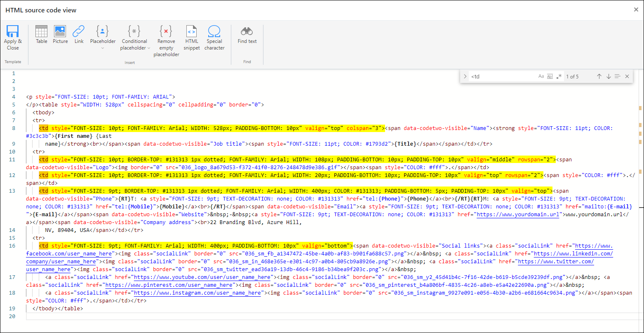This screenshot has width=644, height=333.
Task: Insert an HTML snippet
Action: click(x=192, y=38)
